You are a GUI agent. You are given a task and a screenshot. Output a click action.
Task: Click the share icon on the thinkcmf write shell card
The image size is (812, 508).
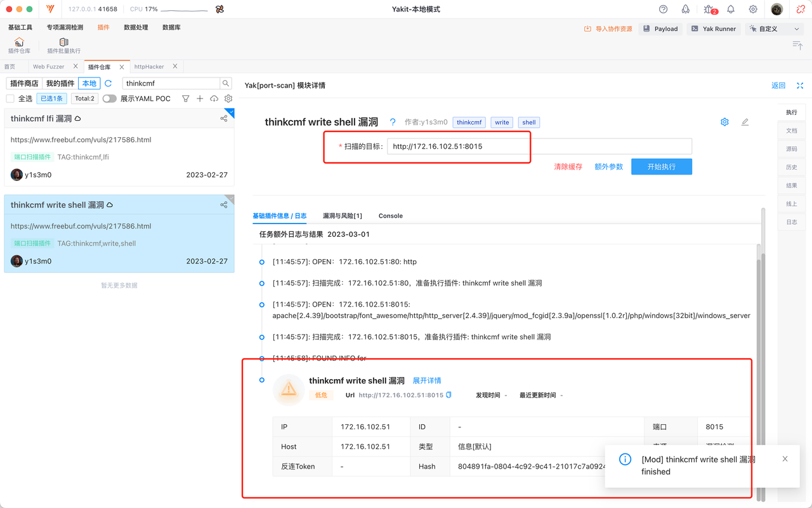pos(224,204)
